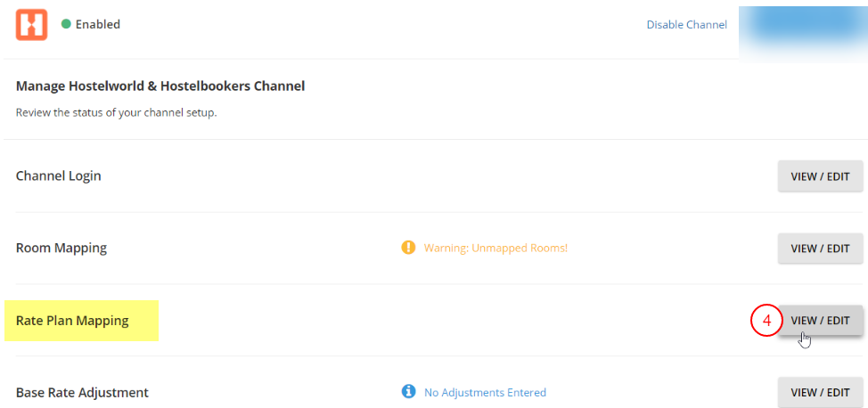The width and height of the screenshot is (868, 408).
Task: Open VIEW / EDIT for Room Mapping
Action: coord(820,248)
